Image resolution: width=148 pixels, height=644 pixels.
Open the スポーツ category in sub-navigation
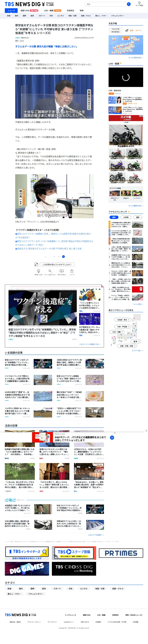coord(42,16)
